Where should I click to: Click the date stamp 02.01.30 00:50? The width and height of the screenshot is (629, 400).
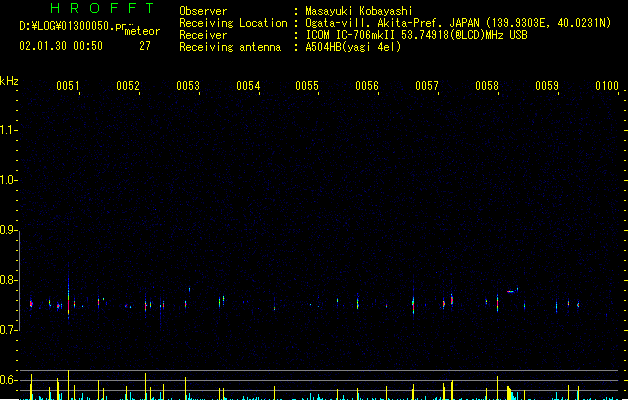pyautogui.click(x=61, y=46)
